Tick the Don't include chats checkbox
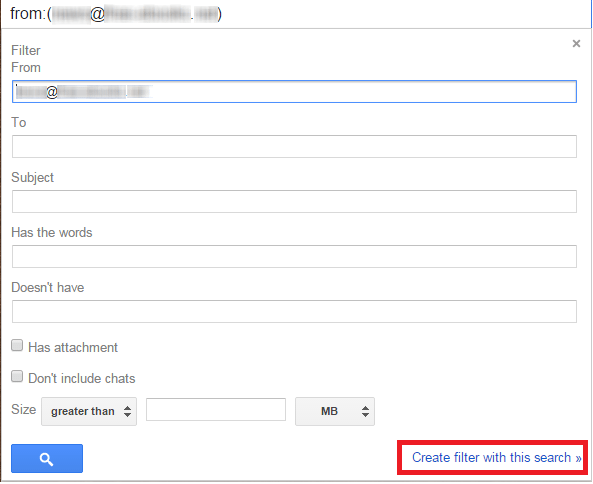The width and height of the screenshot is (593, 484). click(x=17, y=376)
